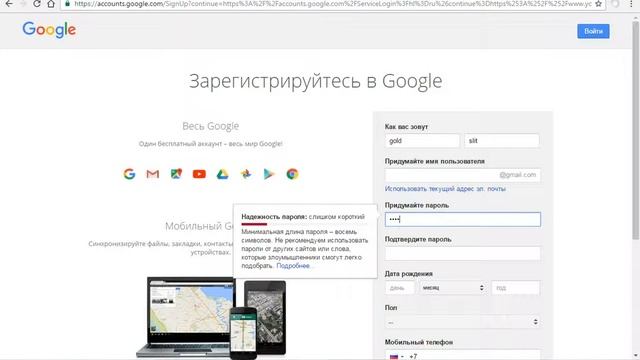This screenshot has height=360, width=640.
Task: Click the год year field
Action: point(516,288)
